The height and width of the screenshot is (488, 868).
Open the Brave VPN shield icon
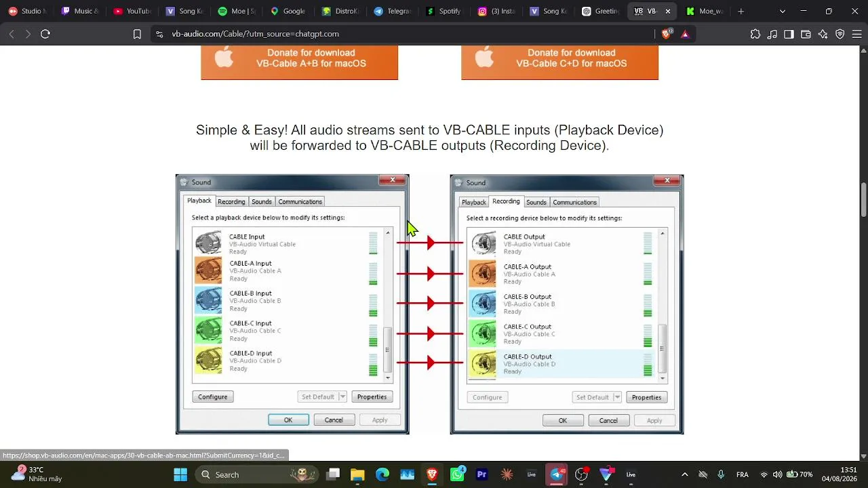[840, 34]
